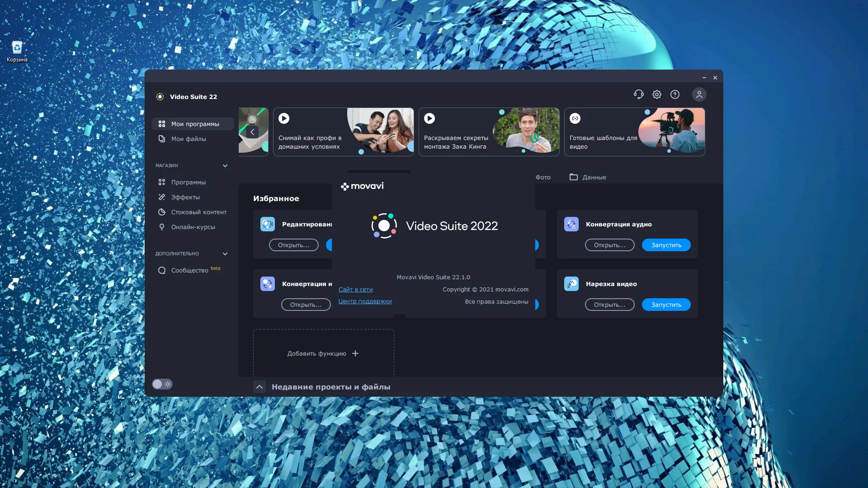Viewport: 868px width, 488px height.
Task: Click Запустить for Конвертация аудио
Action: 666,245
